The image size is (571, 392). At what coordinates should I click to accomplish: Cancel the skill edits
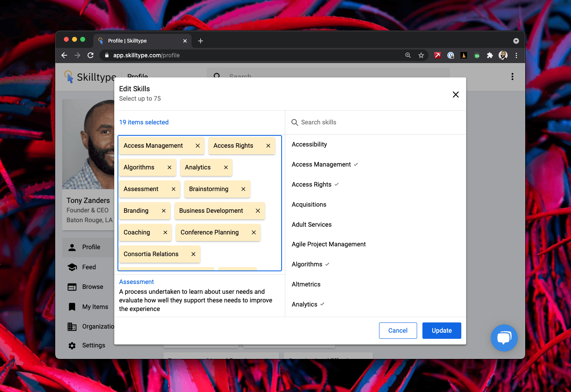pyautogui.click(x=397, y=331)
